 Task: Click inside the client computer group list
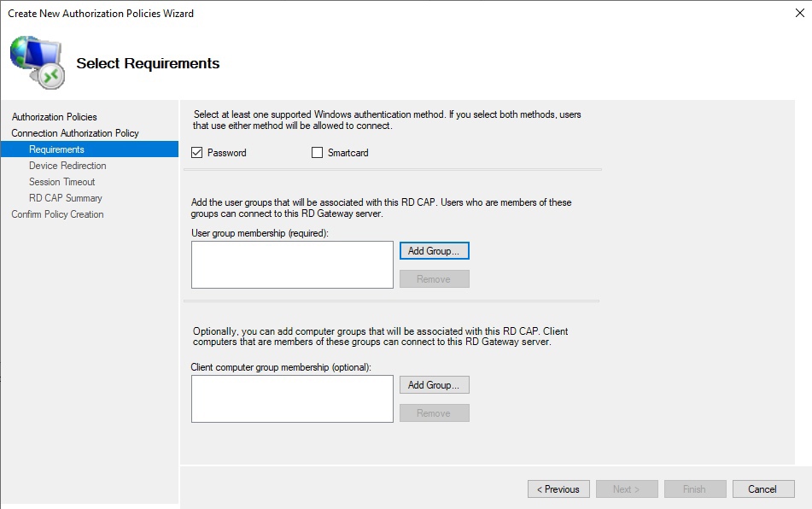click(292, 399)
